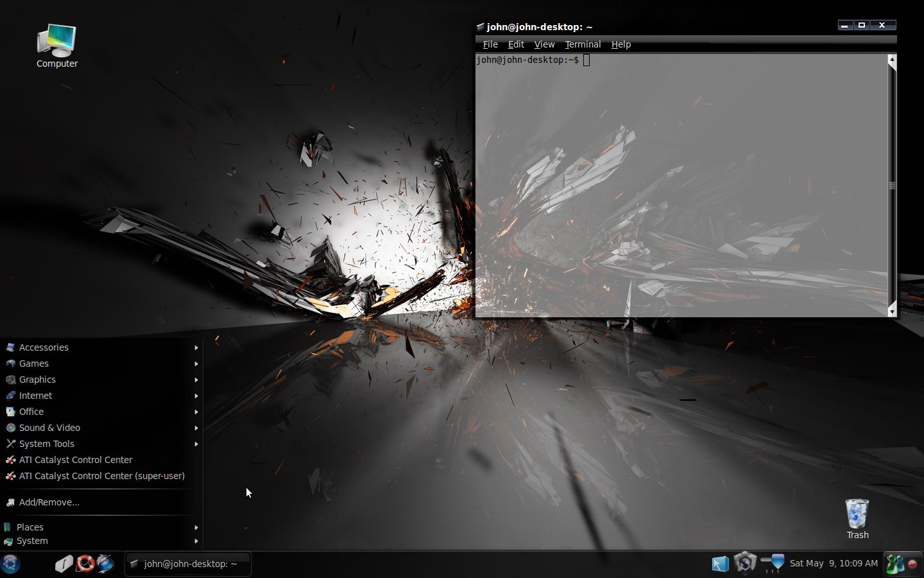This screenshot has height=578, width=924.
Task: Minimize the terminal window
Action: point(844,25)
